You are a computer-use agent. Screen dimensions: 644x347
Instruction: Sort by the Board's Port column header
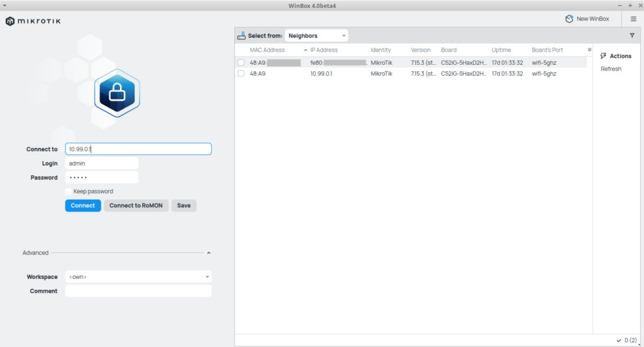[547, 50]
